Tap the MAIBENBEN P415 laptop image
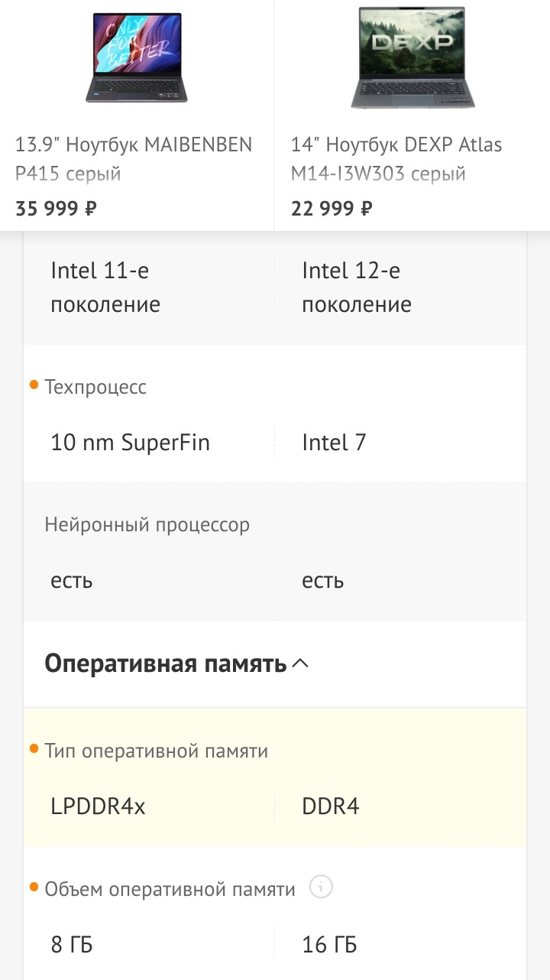The height and width of the screenshot is (980, 550). [137, 59]
